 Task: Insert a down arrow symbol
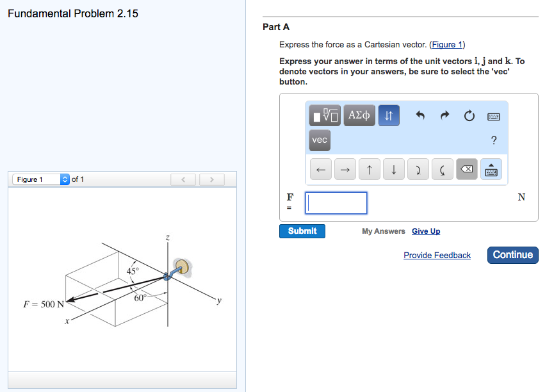point(394,169)
